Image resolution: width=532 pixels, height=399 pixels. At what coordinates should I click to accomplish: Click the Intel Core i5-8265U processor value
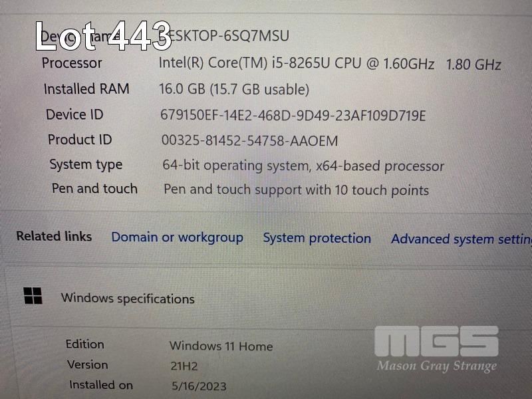[330, 63]
